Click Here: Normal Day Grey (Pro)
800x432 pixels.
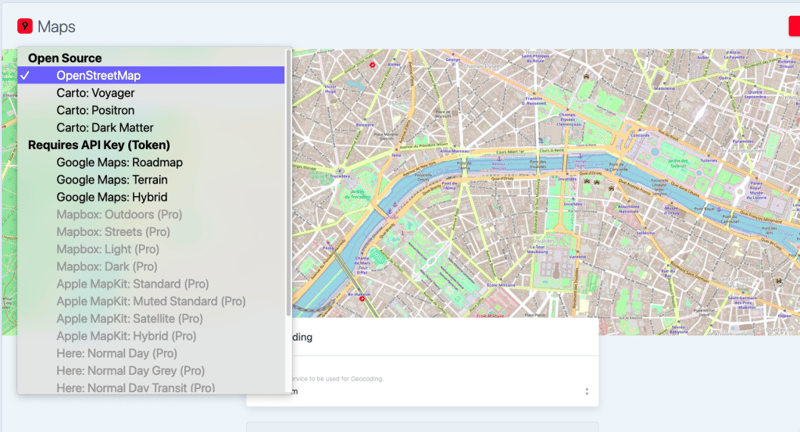131,370
